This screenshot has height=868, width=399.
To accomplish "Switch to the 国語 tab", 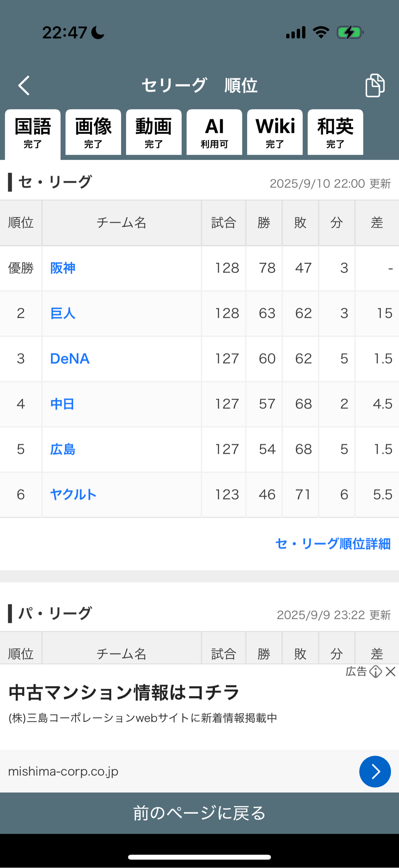I will (x=33, y=133).
